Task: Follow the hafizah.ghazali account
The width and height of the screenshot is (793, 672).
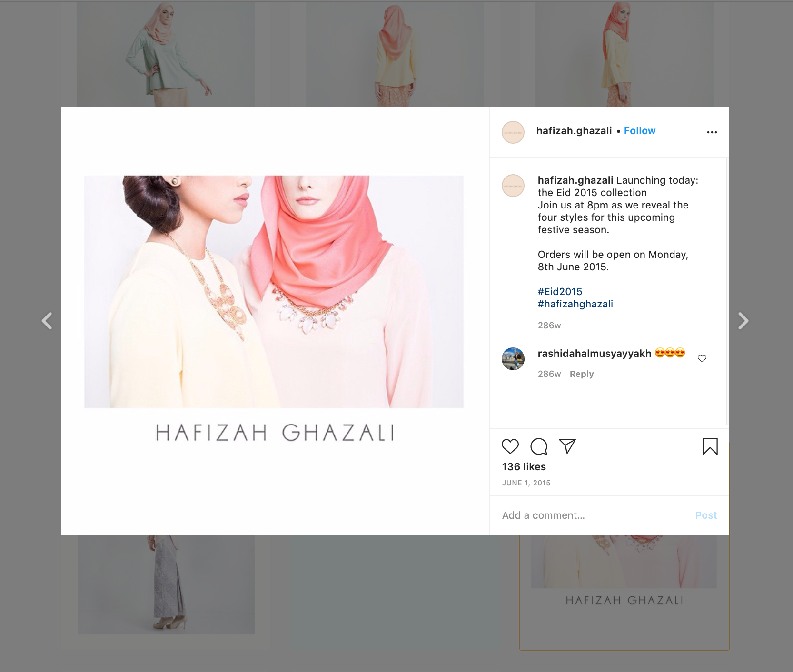Action: coord(640,131)
